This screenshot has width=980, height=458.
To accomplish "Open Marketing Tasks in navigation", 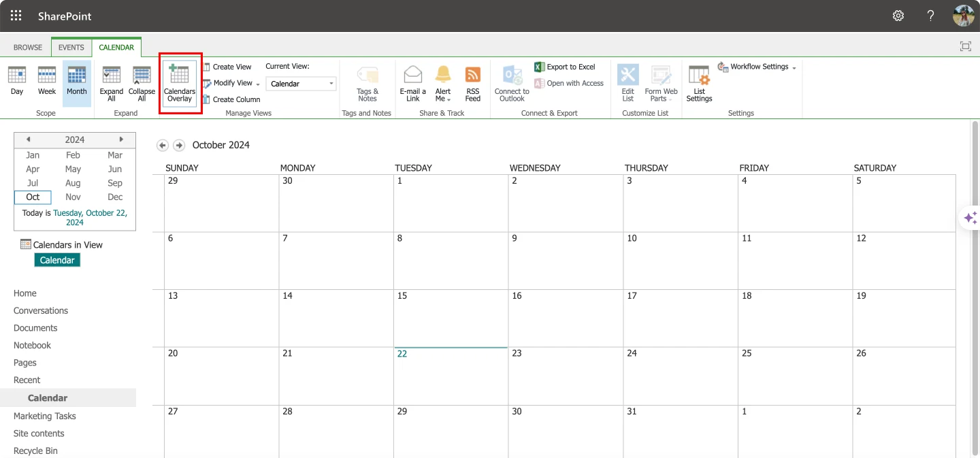I will 45,416.
